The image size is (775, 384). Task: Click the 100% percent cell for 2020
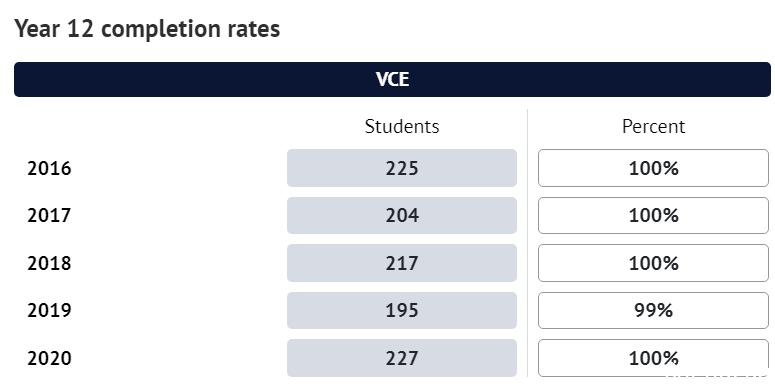tap(653, 358)
